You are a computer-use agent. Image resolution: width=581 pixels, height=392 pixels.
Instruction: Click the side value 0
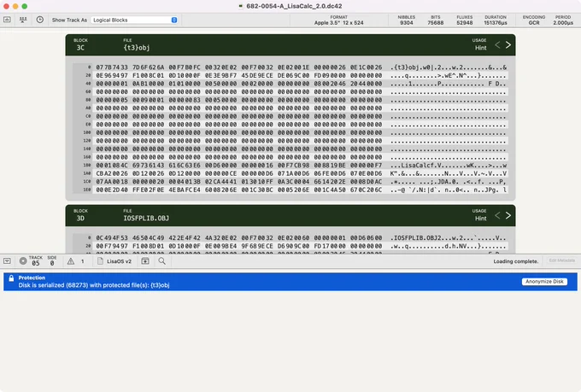(52, 263)
